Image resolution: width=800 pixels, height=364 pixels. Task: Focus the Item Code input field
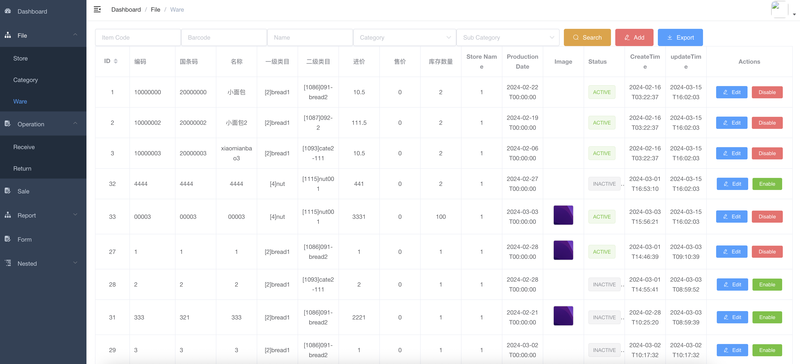(x=138, y=38)
